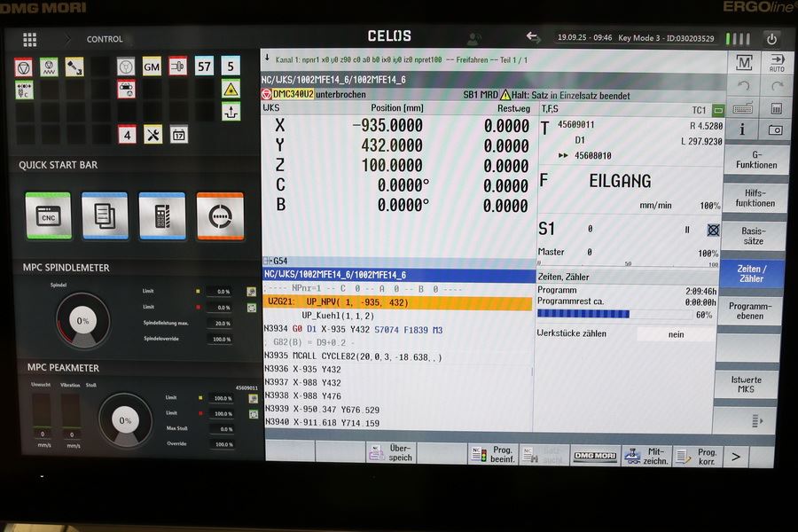Click the power button in the top bar
798x532 pixels.
pyautogui.click(x=772, y=39)
